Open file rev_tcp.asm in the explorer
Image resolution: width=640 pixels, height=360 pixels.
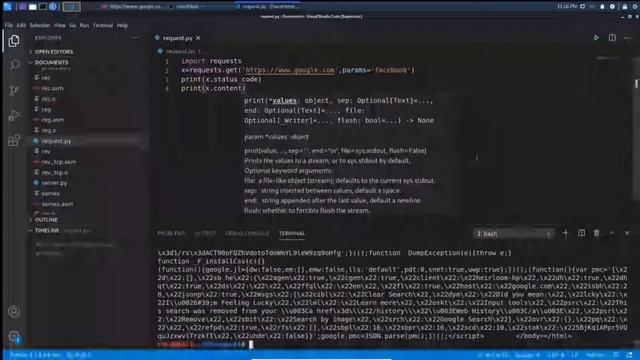click(59, 162)
